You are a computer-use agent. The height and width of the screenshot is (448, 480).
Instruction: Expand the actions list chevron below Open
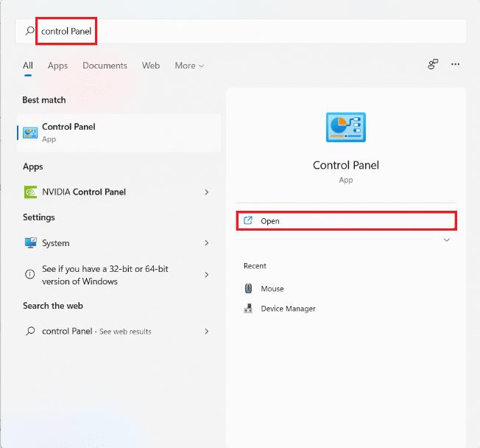pyautogui.click(x=446, y=240)
